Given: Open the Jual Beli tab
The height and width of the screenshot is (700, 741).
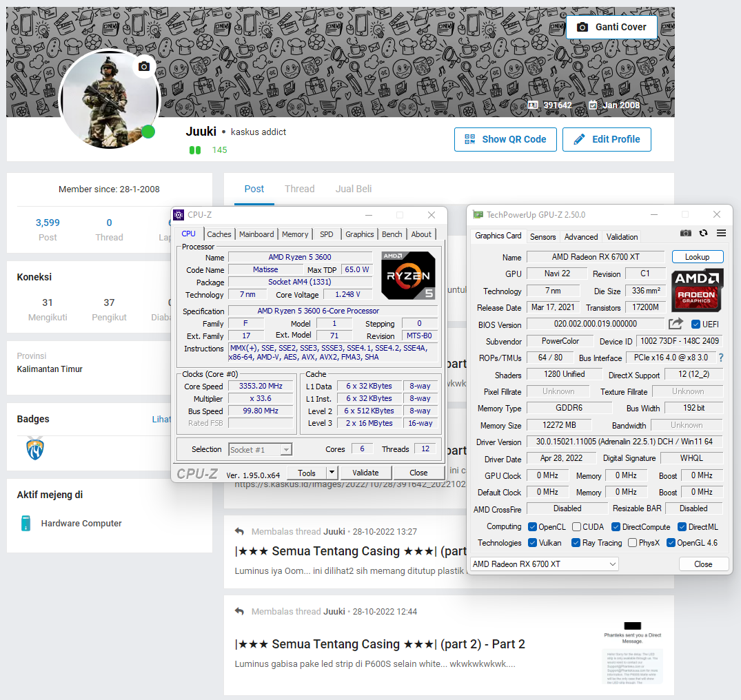Looking at the screenshot, I should 354,189.
